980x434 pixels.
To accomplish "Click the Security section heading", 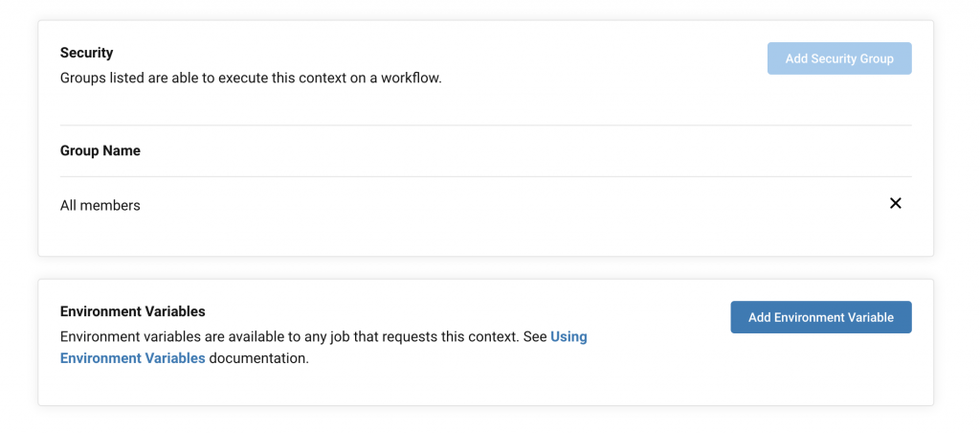I will [x=86, y=53].
